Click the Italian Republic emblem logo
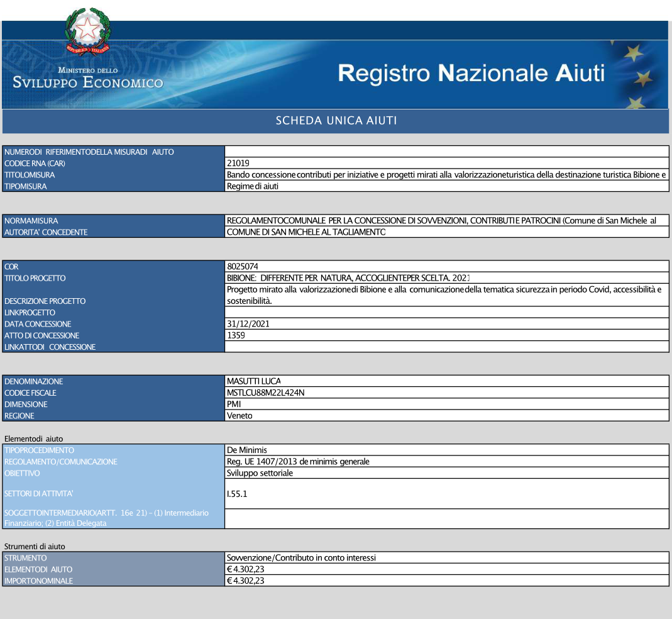 [88, 31]
